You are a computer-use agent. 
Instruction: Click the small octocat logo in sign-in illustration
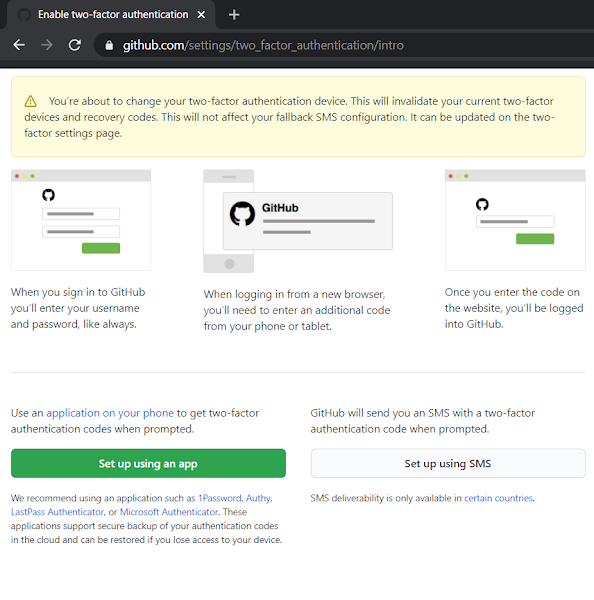(48, 195)
